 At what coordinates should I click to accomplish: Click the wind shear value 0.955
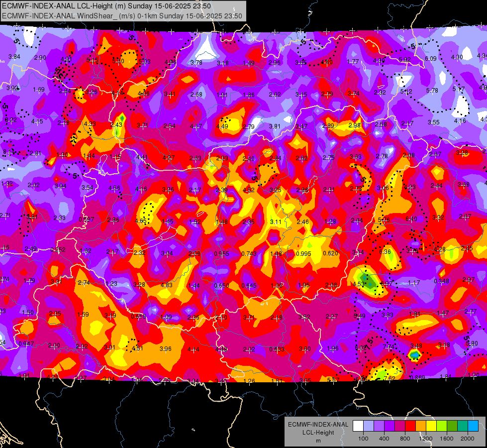221,254
